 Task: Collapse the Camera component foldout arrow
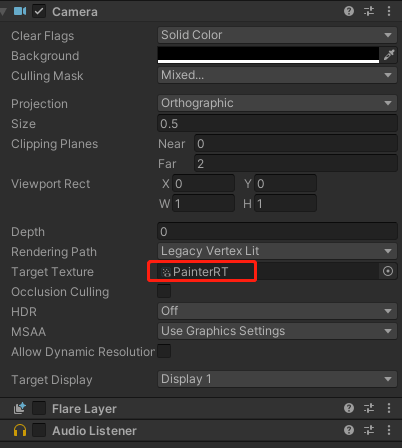coord(3,12)
